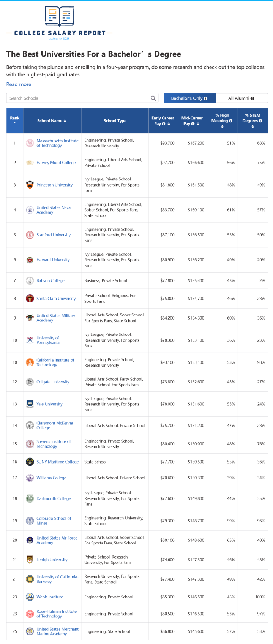Viewport: 273px width, 644px height.
Task: Sort by Mid-Career Pay sort arrows
Action: click(198, 124)
